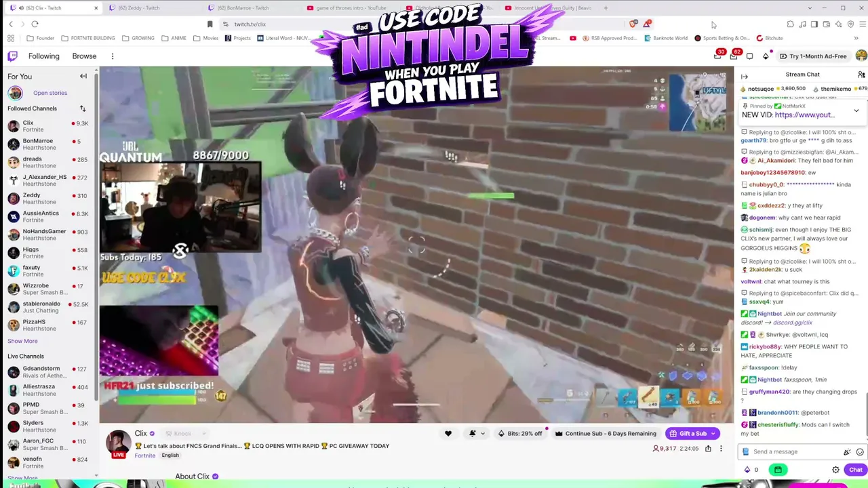
Task: Open Twitch more options menu
Action: point(113,56)
